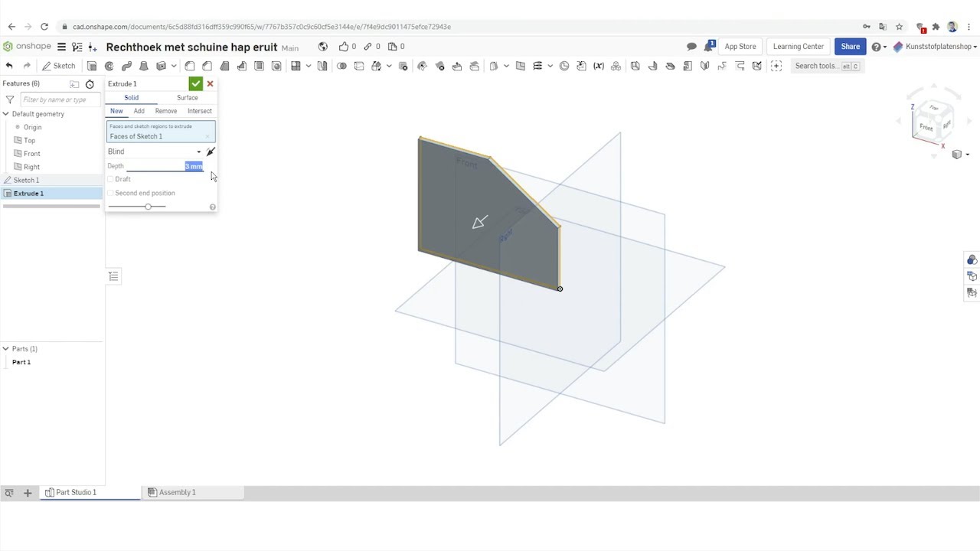Open the notifications bell
Screen dimensions: 980x551
709,47
